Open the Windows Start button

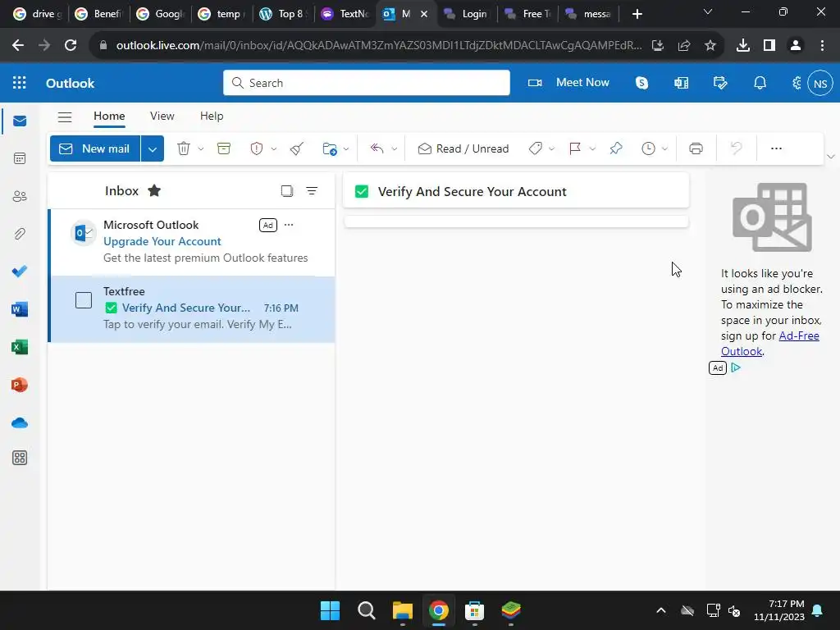(x=330, y=610)
